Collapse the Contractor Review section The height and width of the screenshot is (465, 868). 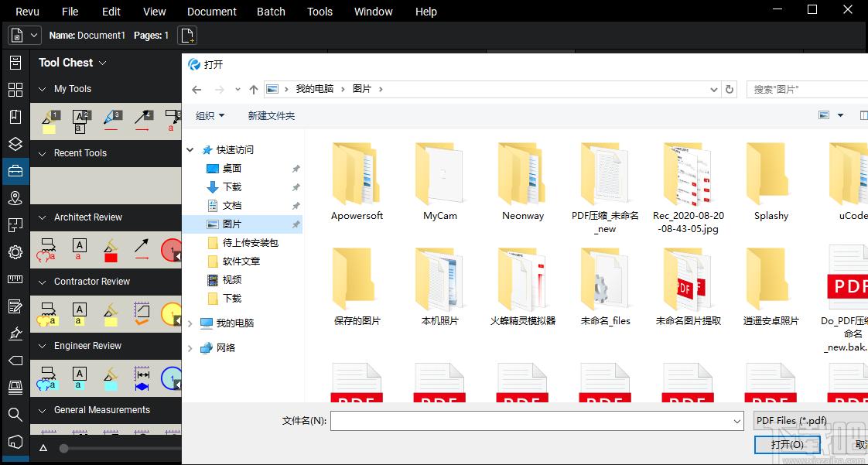coord(42,282)
